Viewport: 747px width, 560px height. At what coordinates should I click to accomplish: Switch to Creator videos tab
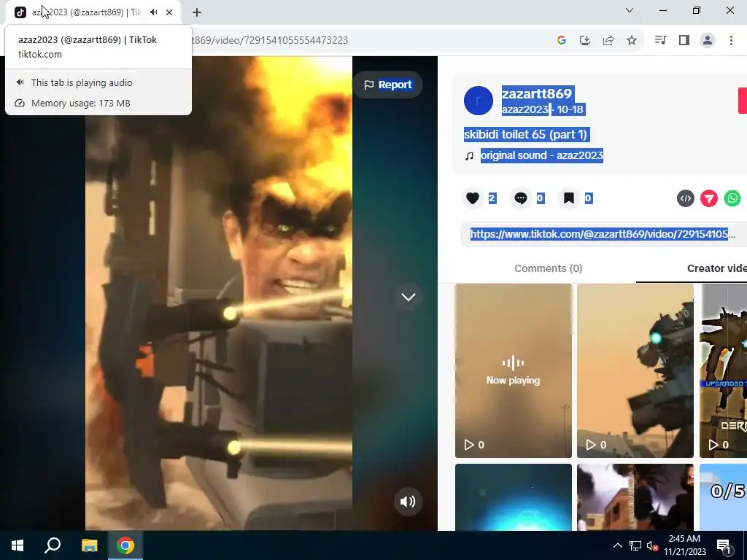pyautogui.click(x=716, y=268)
